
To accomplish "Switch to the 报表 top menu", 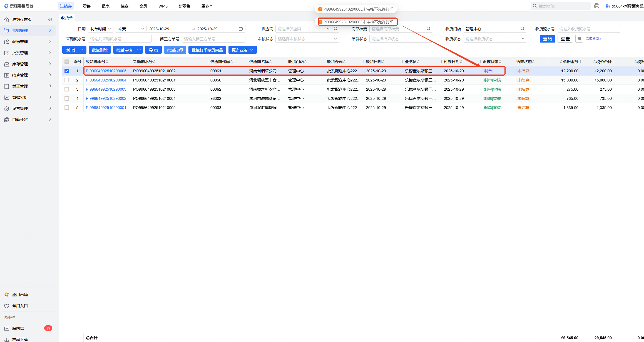I will [x=106, y=6].
